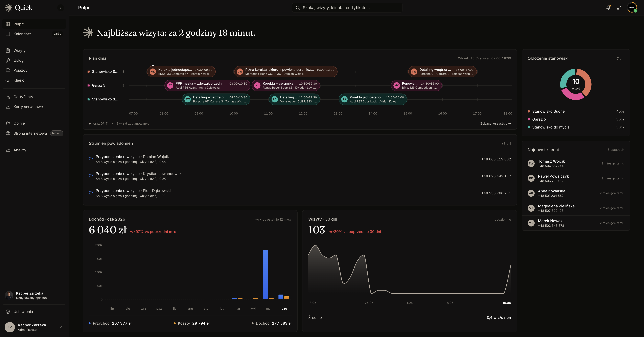Screen dimensions: 644x337
Task: Click the Quick logo in sidebar
Action: 19,7
